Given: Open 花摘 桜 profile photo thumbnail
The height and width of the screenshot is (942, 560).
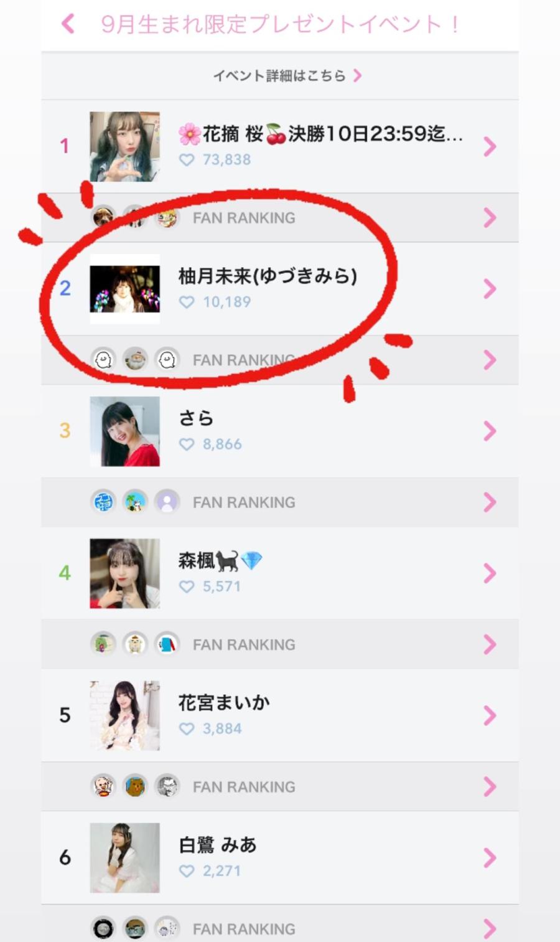Looking at the screenshot, I should [x=124, y=146].
